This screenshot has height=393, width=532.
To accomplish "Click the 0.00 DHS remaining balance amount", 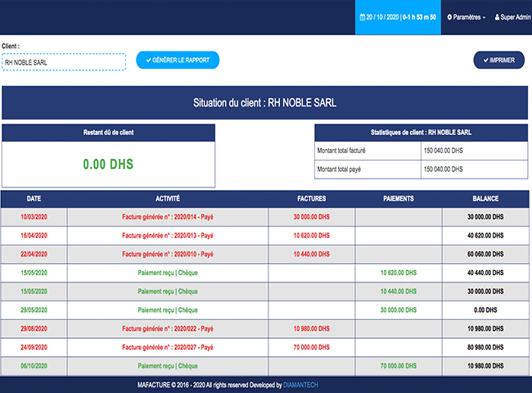I will point(108,164).
